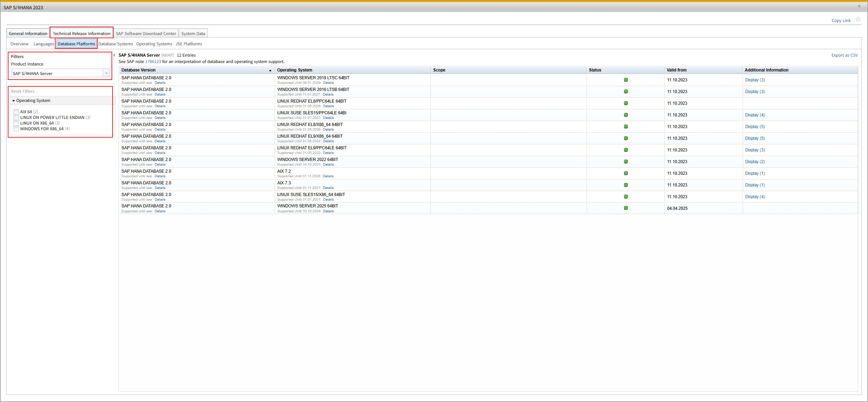Switch to the Languages sub-tab
The width and height of the screenshot is (868, 402).
pos(44,44)
